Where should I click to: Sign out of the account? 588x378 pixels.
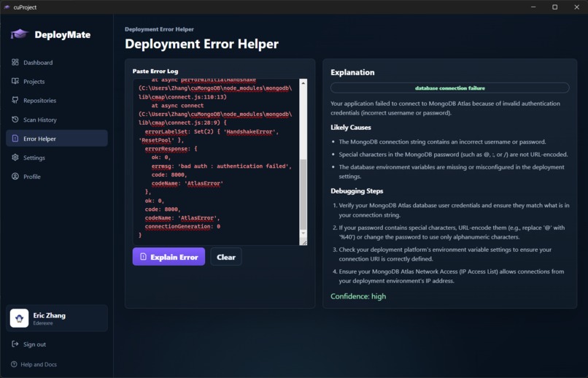click(57, 344)
